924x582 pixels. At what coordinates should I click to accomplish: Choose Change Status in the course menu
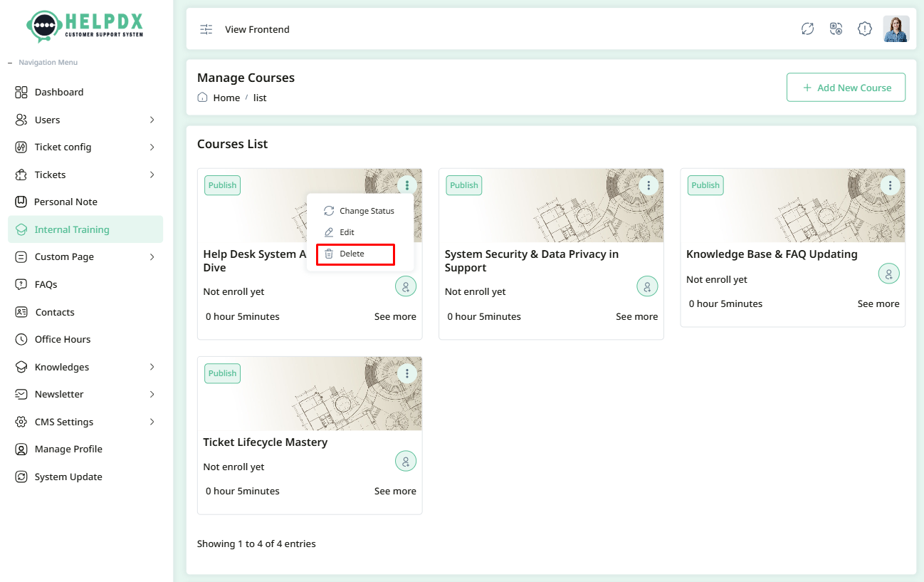[359, 211]
